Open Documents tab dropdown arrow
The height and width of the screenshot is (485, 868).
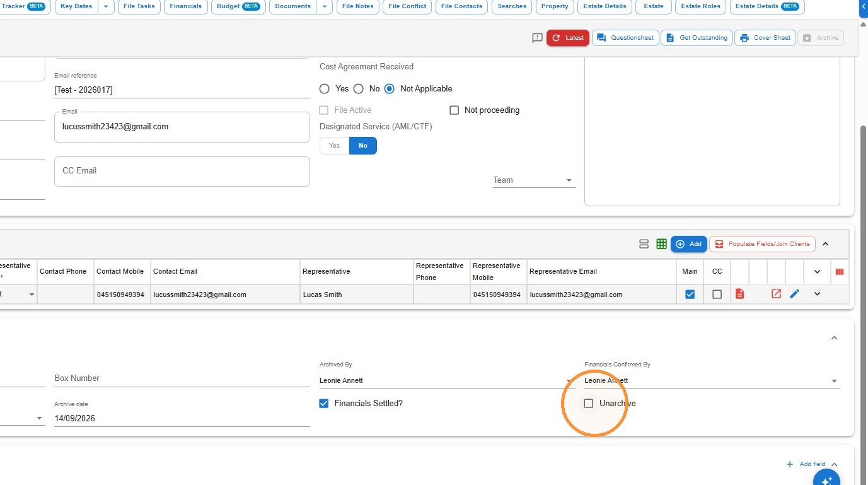324,6
